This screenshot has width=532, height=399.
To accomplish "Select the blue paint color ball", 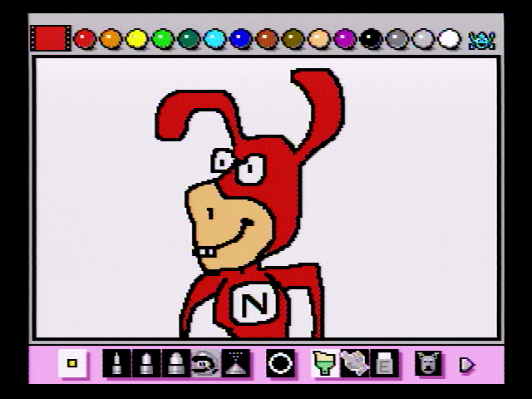I will coord(241,38).
